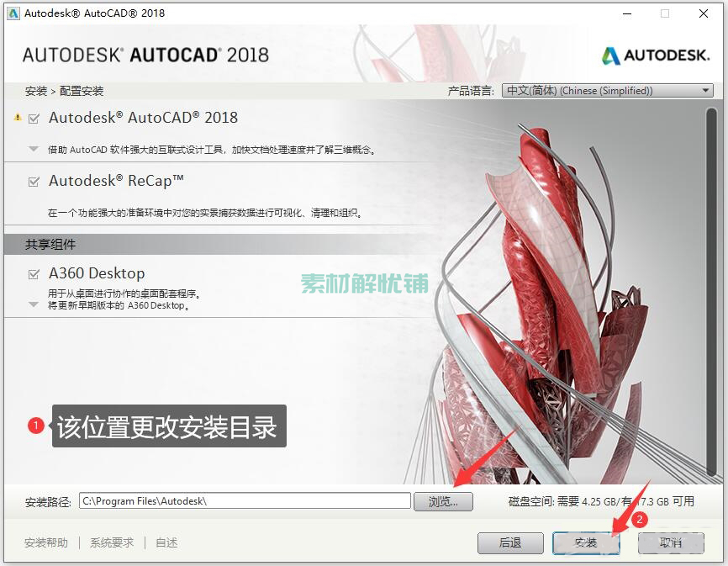The width and height of the screenshot is (728, 566).
Task: Expand the A360 Desktop details arrow
Action: pos(34,304)
